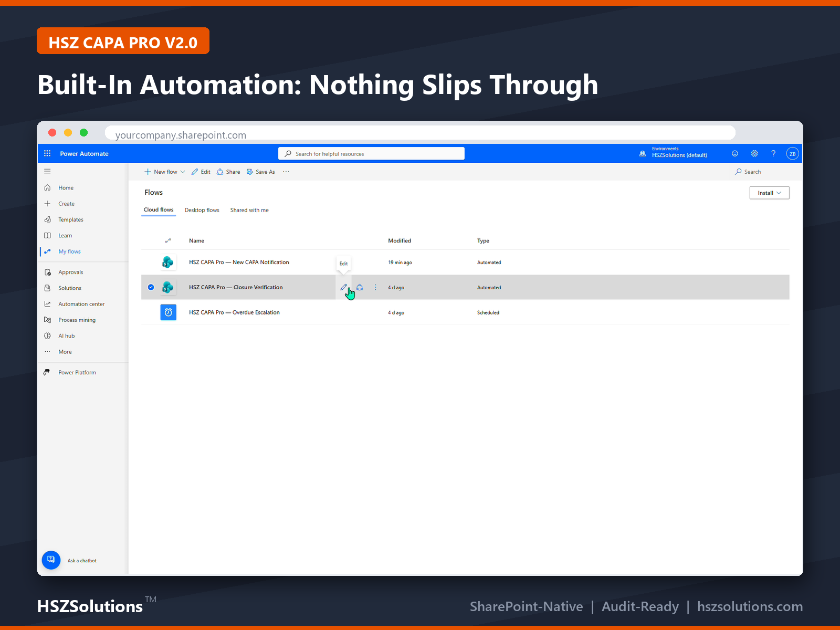The height and width of the screenshot is (630, 840).
Task: Open the Ask a chatbot bubble
Action: [x=51, y=560]
